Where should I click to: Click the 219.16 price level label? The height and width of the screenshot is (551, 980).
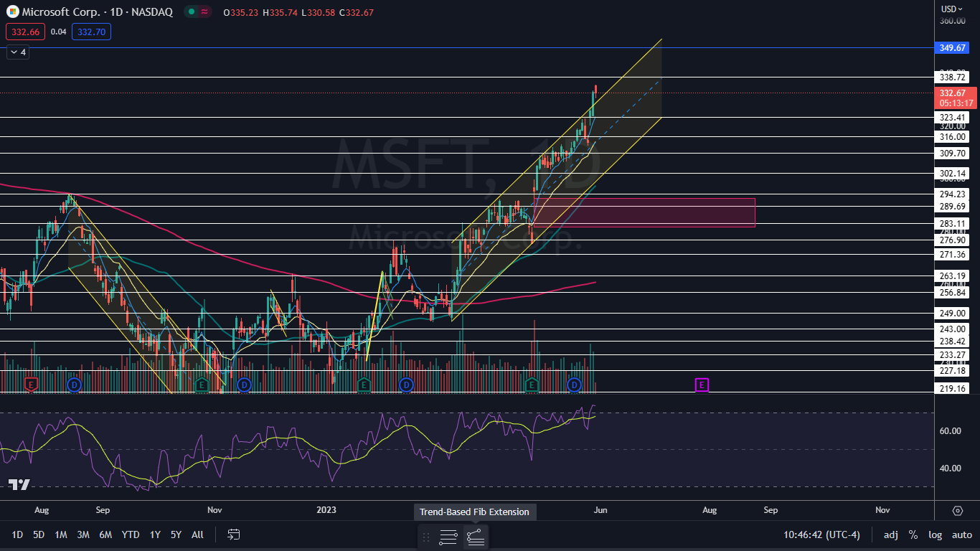953,388
